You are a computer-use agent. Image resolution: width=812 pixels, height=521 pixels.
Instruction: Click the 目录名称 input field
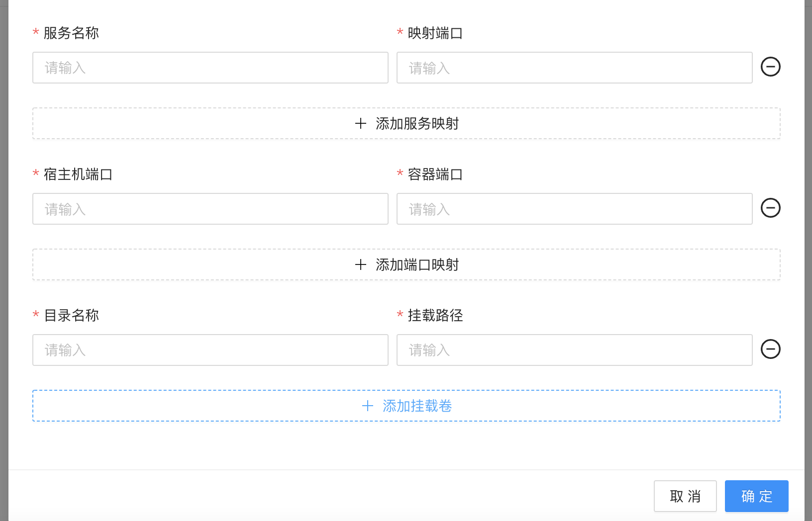(210, 350)
